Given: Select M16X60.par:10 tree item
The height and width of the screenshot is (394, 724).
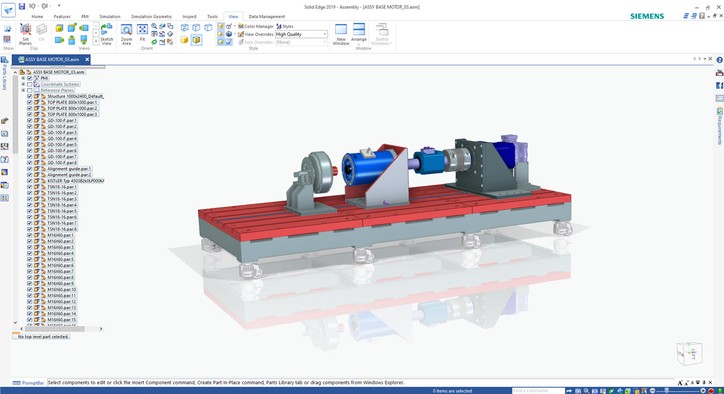Looking at the screenshot, I should 62,290.
